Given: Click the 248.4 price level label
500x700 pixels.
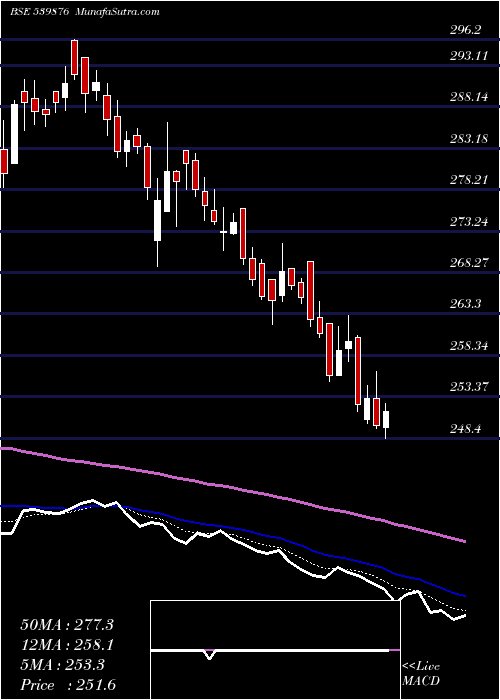Looking at the screenshot, I should [x=466, y=429].
